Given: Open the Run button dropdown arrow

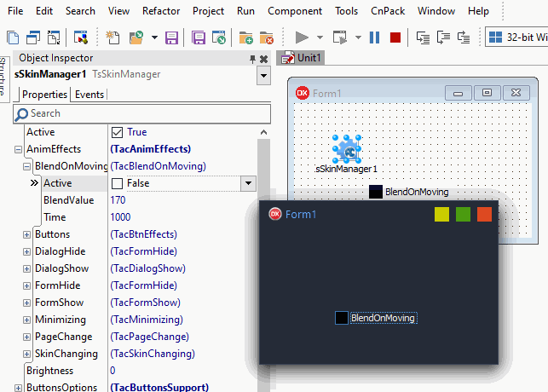Looking at the screenshot, I should point(320,37).
